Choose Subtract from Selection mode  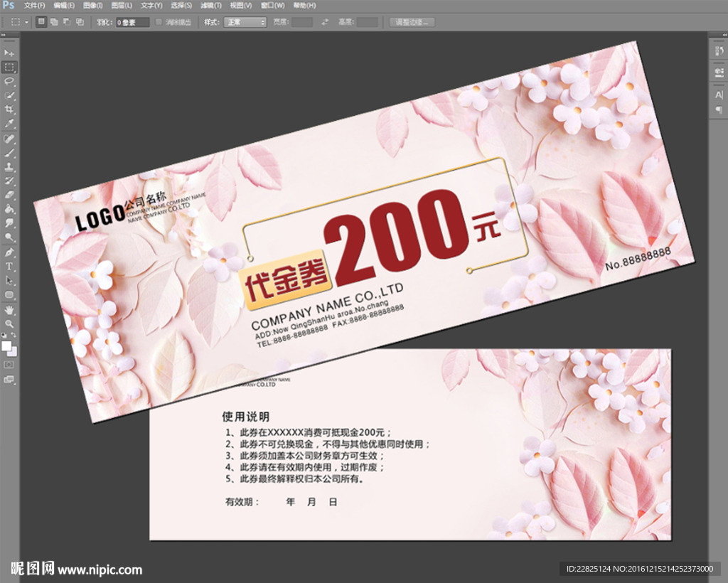(x=67, y=22)
